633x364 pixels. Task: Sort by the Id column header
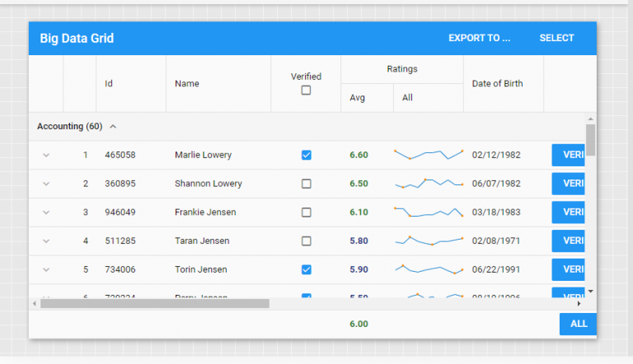coord(109,83)
